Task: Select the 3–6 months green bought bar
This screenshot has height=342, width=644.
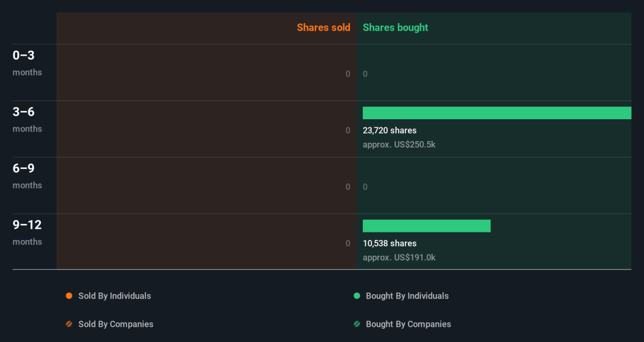Action: point(496,113)
